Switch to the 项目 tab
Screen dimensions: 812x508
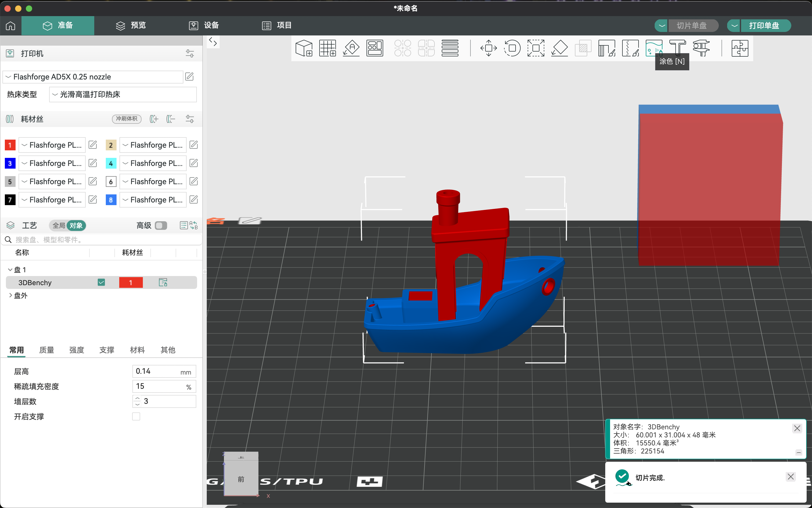point(277,26)
